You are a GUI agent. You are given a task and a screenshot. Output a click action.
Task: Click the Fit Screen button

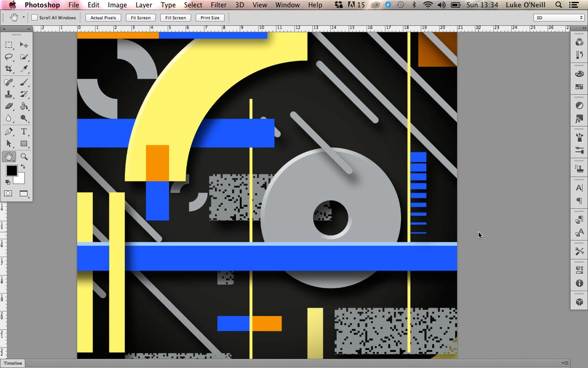tap(141, 17)
